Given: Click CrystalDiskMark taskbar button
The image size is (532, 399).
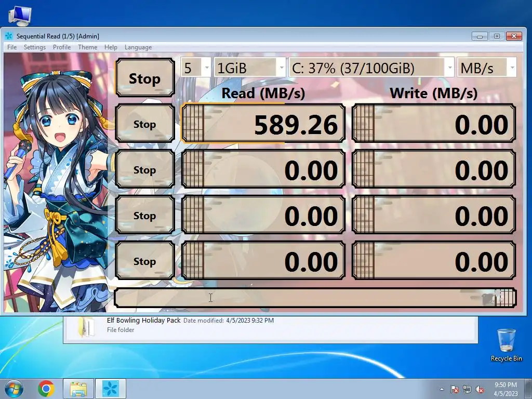Looking at the screenshot, I should click(111, 389).
